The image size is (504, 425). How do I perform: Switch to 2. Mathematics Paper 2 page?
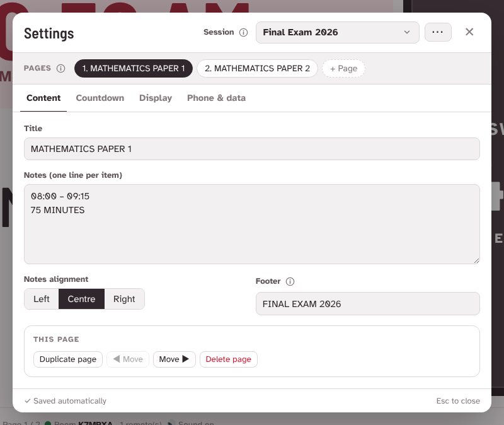click(257, 69)
